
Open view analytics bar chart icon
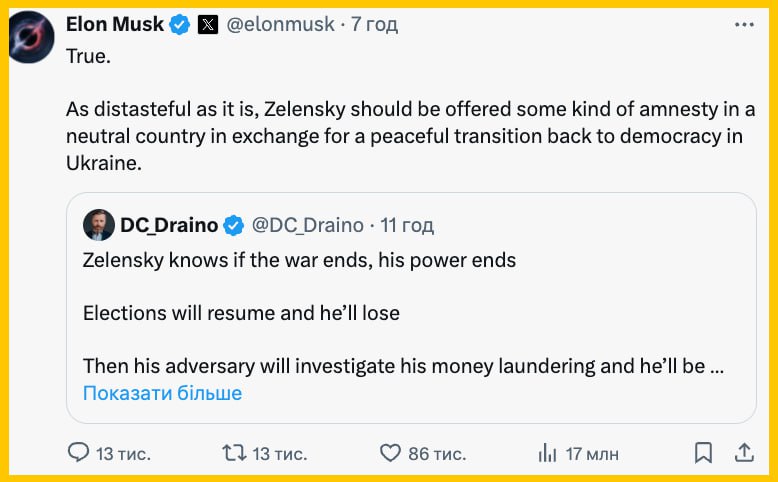click(547, 453)
